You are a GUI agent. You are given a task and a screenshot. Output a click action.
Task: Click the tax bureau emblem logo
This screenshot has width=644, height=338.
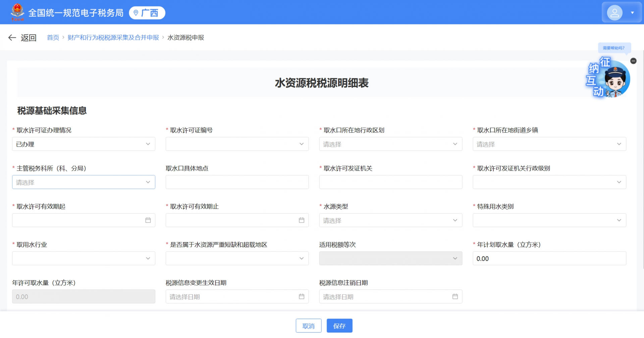point(17,12)
